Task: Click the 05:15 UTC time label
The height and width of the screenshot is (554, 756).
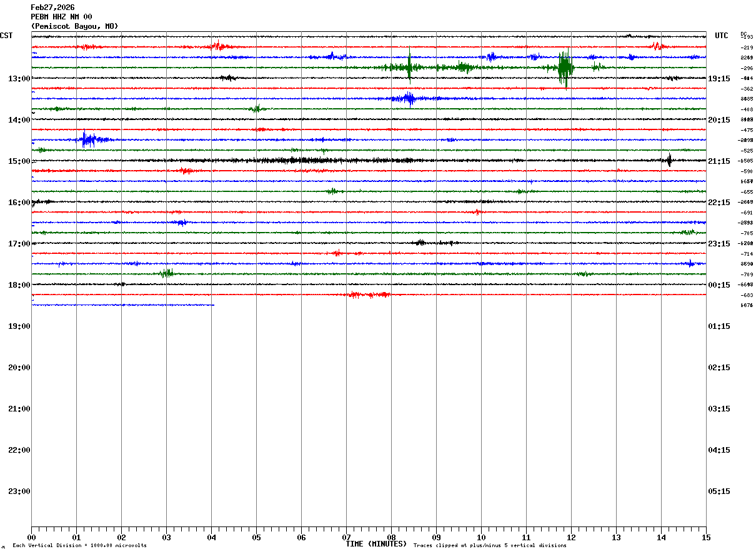Action: [x=719, y=491]
